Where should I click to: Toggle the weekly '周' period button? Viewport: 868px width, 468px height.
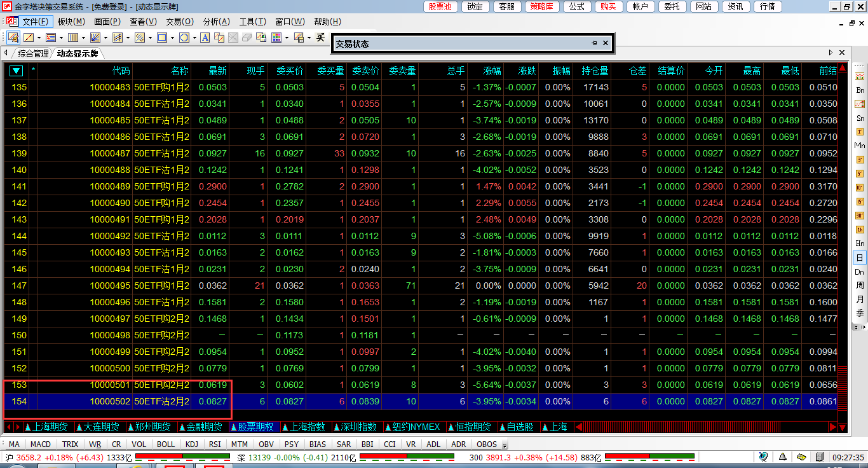pos(860,286)
